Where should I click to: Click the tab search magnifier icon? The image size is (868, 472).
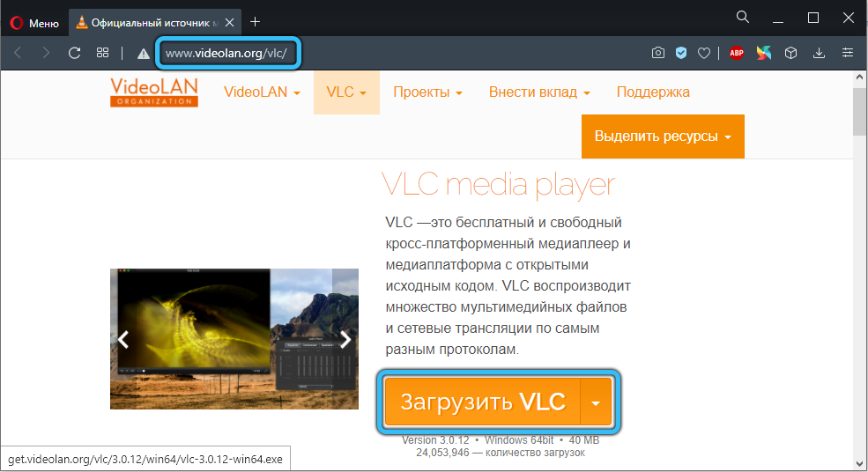pos(742,17)
